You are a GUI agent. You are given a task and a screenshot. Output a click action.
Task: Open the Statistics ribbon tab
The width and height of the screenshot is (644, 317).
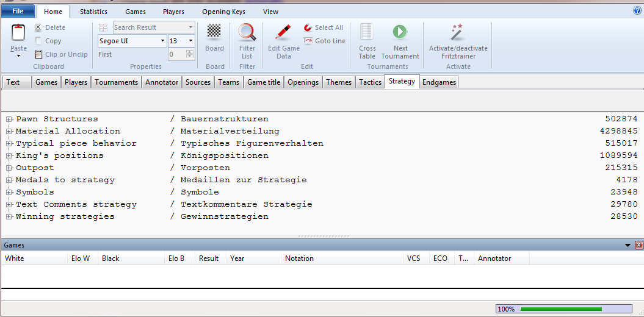[x=93, y=12]
